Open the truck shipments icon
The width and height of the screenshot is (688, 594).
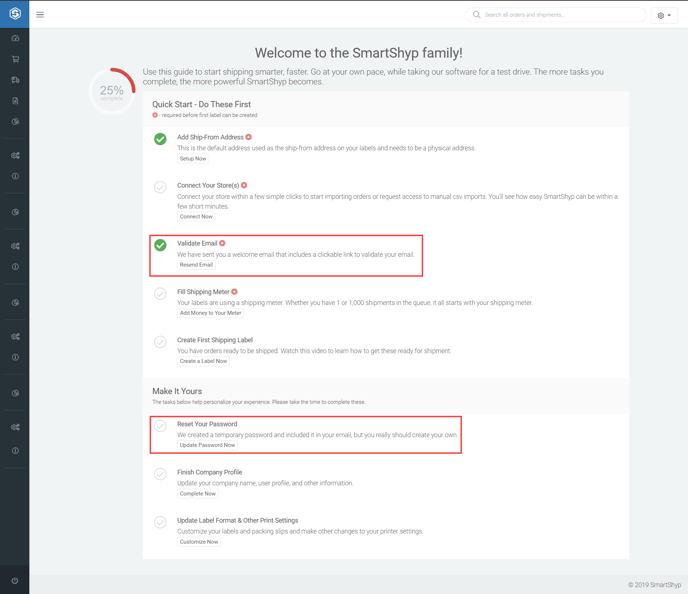pyautogui.click(x=15, y=80)
